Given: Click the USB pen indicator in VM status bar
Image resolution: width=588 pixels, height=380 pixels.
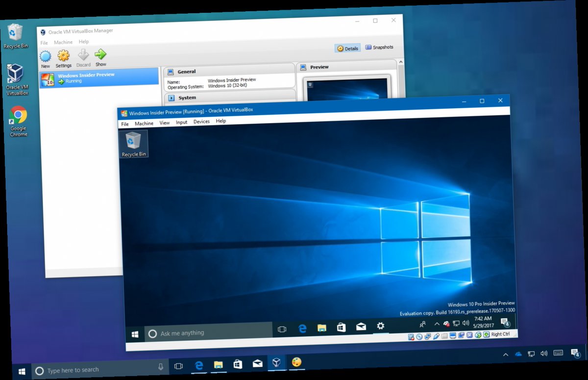Looking at the screenshot, I should coord(436,336).
